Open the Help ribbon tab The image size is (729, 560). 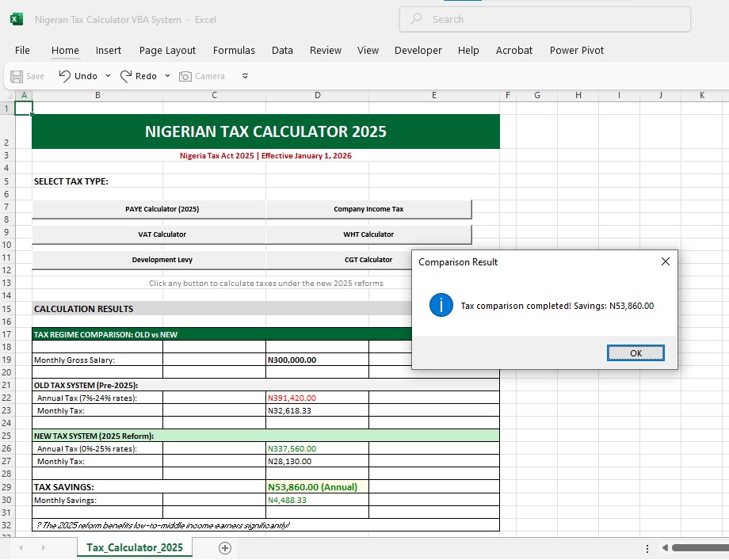pyautogui.click(x=468, y=50)
